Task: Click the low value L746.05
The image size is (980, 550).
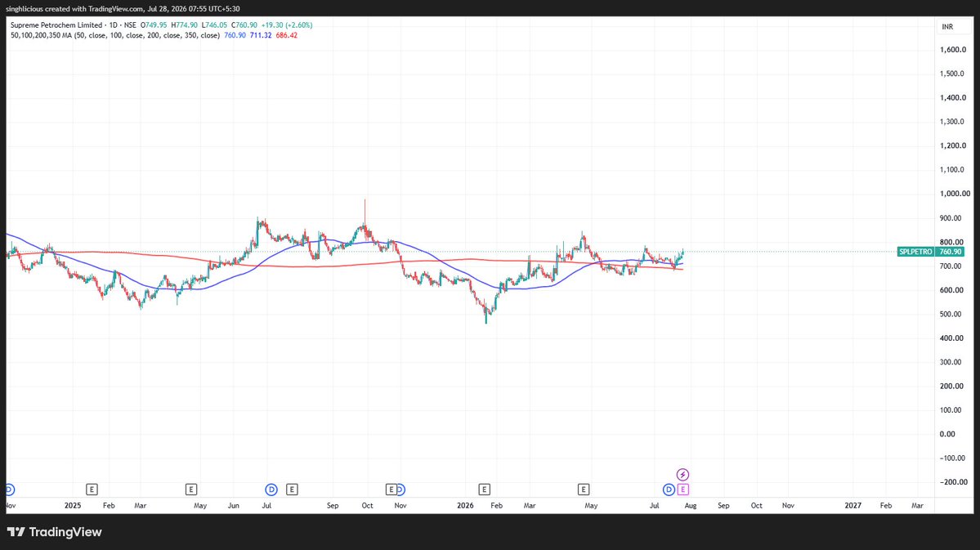Action: (214, 25)
